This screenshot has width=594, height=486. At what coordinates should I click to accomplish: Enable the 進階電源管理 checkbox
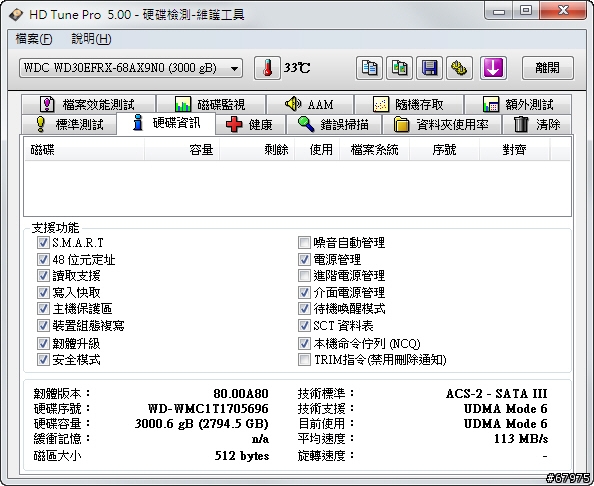[x=304, y=275]
